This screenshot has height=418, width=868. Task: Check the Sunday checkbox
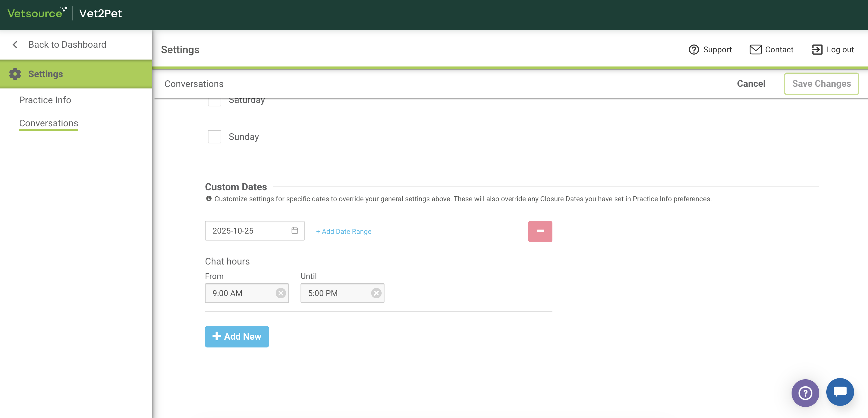[x=214, y=137]
